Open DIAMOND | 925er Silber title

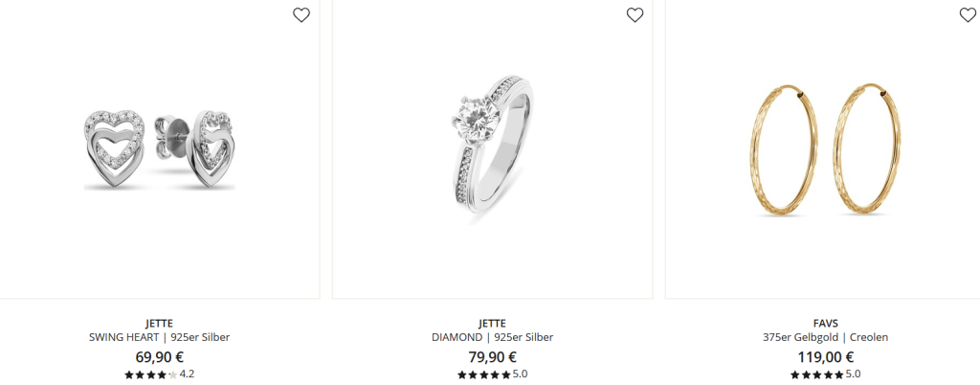coord(493,337)
